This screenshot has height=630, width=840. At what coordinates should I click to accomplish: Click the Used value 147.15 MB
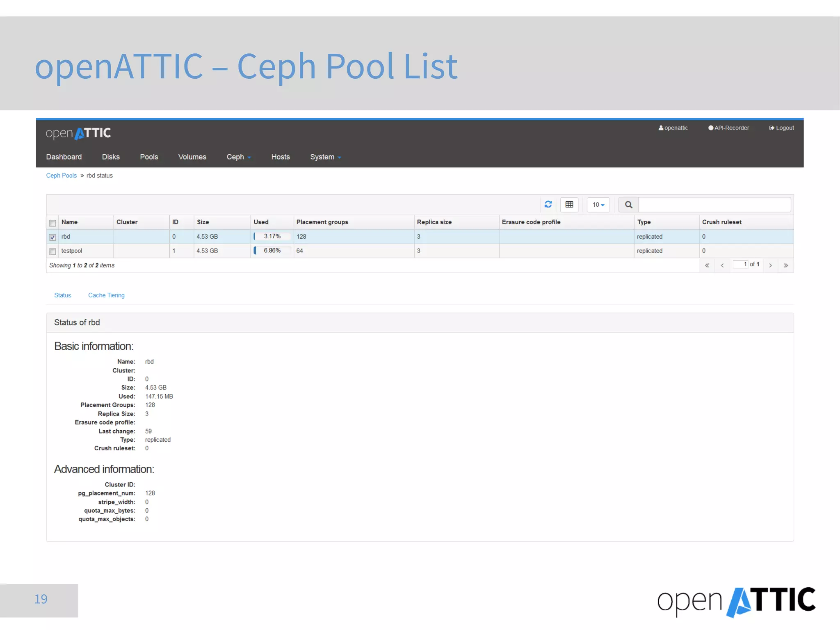pyautogui.click(x=159, y=396)
